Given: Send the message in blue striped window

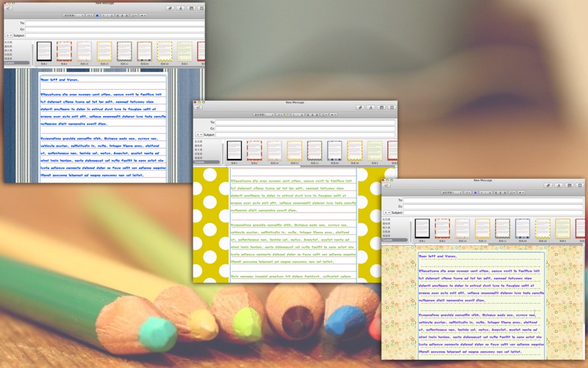Looking at the screenshot, I should click(8, 8).
